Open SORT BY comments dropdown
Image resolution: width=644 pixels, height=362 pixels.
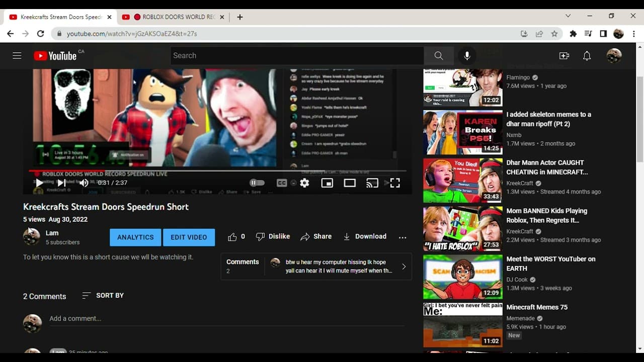(103, 296)
